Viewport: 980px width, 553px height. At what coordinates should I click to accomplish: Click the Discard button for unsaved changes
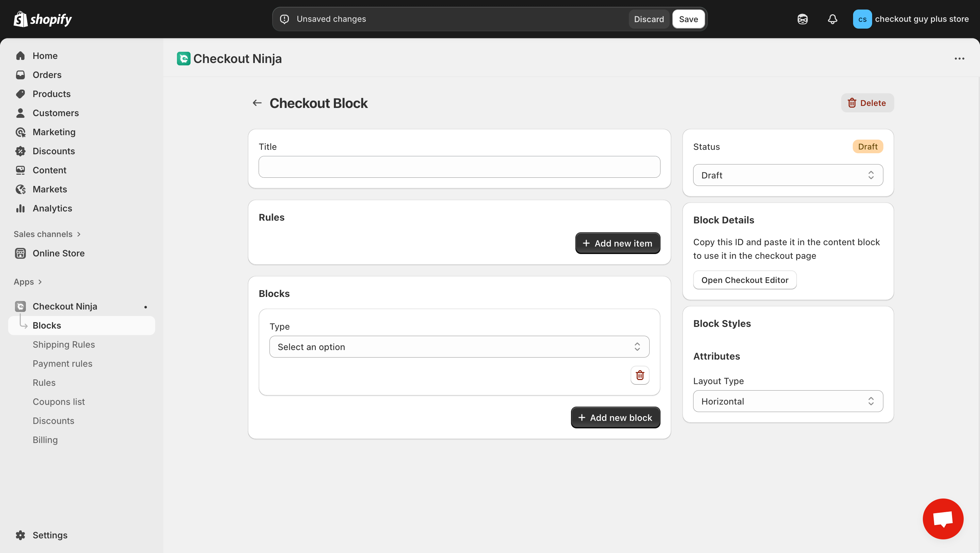[x=648, y=19]
